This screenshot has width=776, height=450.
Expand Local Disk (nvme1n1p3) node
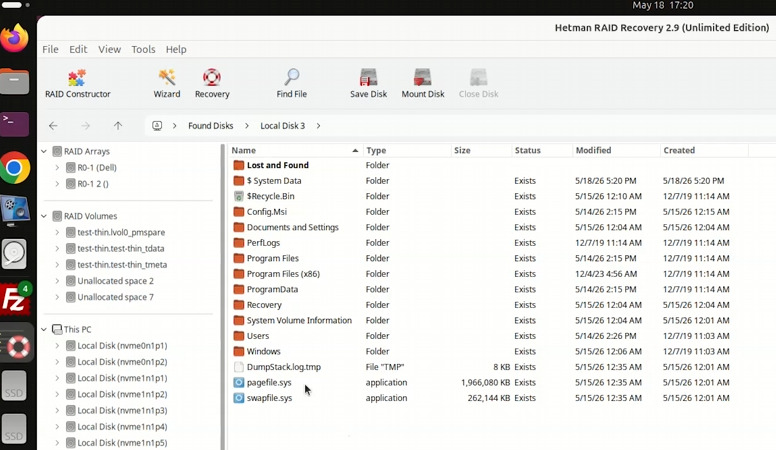[57, 410]
